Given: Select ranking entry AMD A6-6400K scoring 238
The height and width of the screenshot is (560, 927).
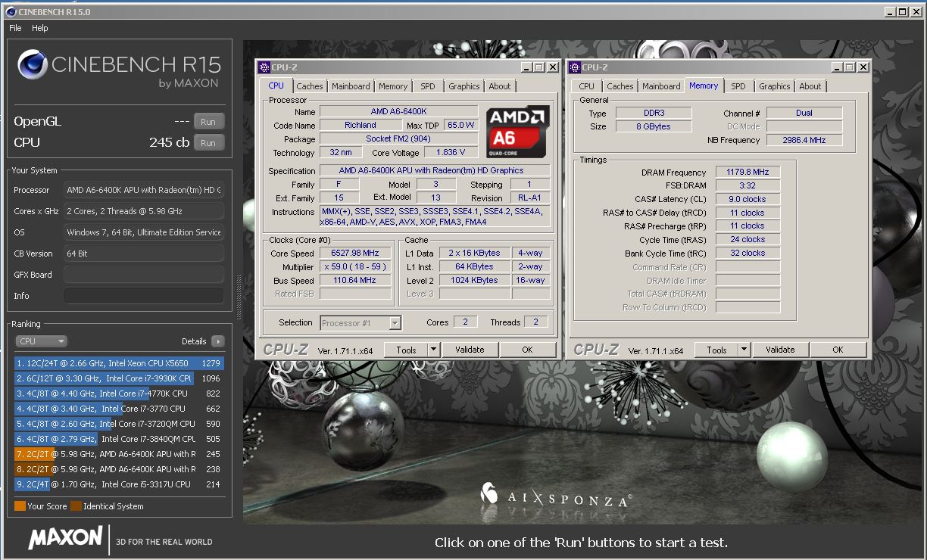Looking at the screenshot, I should pyautogui.click(x=119, y=469).
